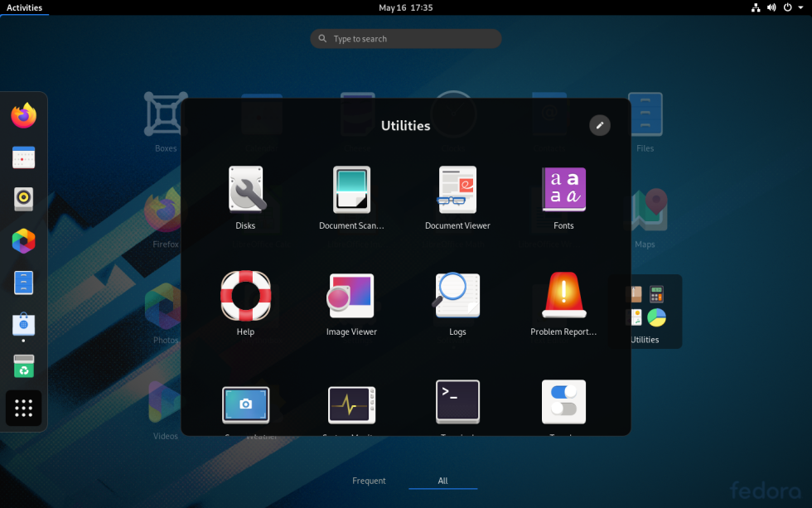This screenshot has width=812, height=508.
Task: Open the Activities menu
Action: (x=24, y=7)
